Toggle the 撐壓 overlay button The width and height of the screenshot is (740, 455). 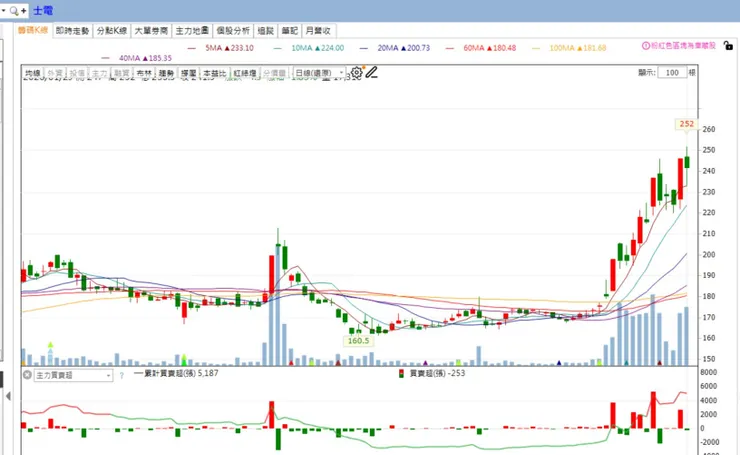tap(188, 73)
